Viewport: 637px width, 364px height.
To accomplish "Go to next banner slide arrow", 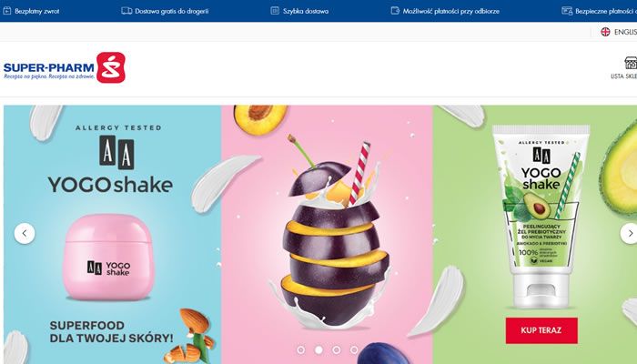I will [x=630, y=234].
